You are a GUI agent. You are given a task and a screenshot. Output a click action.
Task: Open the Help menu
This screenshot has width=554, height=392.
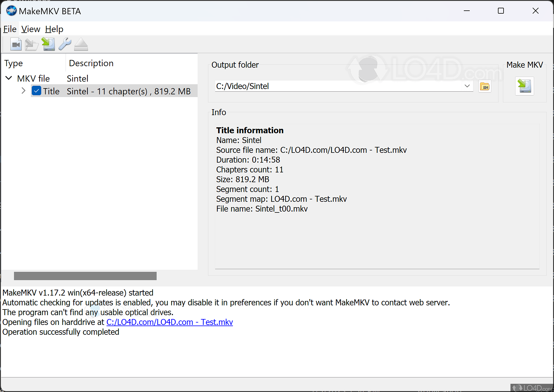click(x=54, y=29)
